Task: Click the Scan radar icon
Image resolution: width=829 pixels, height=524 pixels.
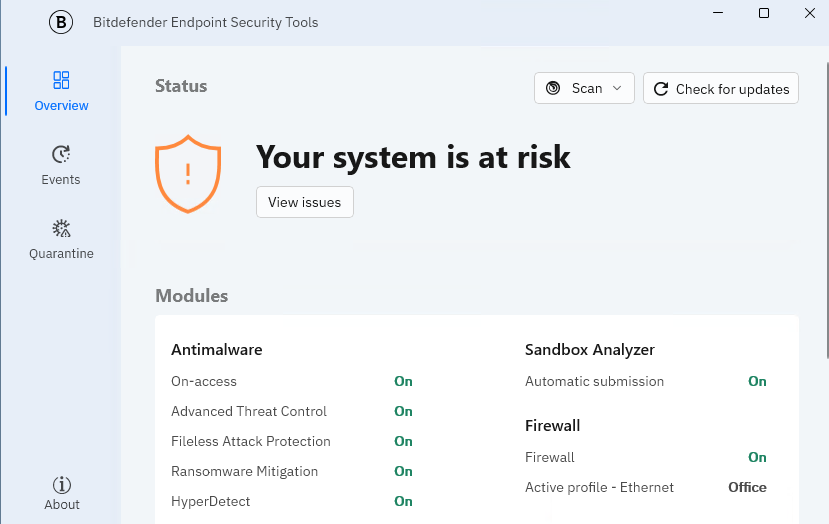Action: click(553, 89)
